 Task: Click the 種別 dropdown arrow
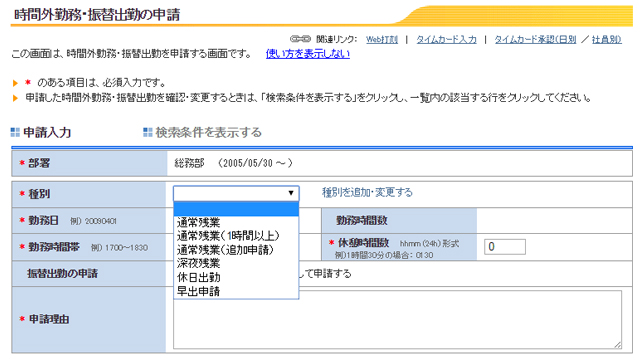coord(291,193)
